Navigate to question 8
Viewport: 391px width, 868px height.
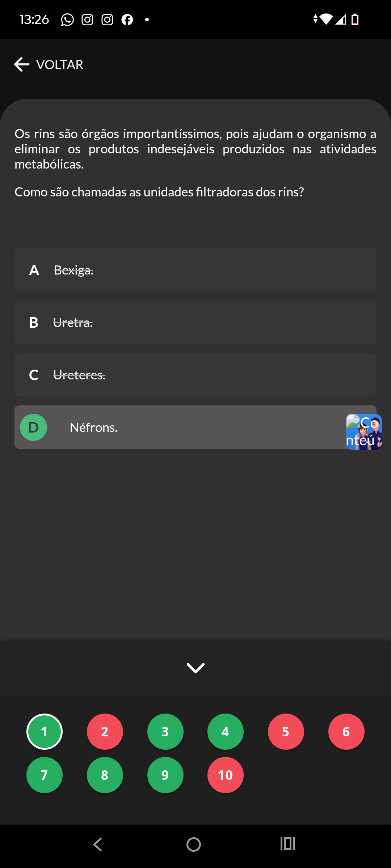click(x=105, y=775)
